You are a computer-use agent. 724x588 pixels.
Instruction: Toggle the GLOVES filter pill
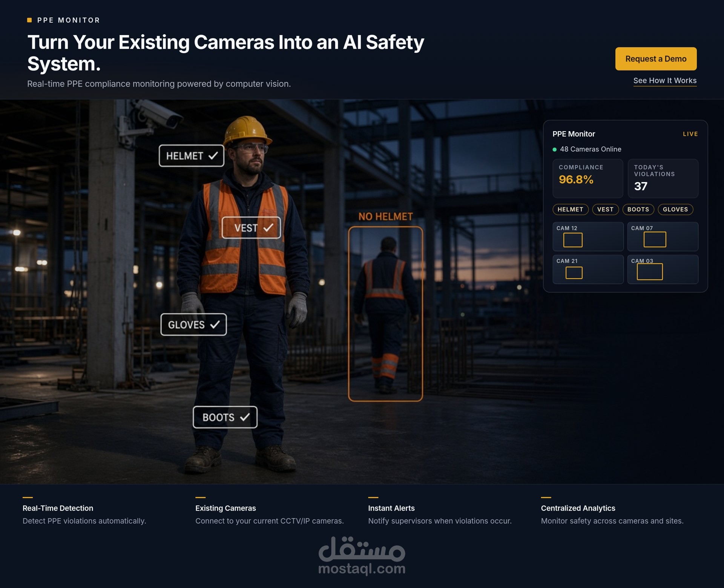(675, 209)
